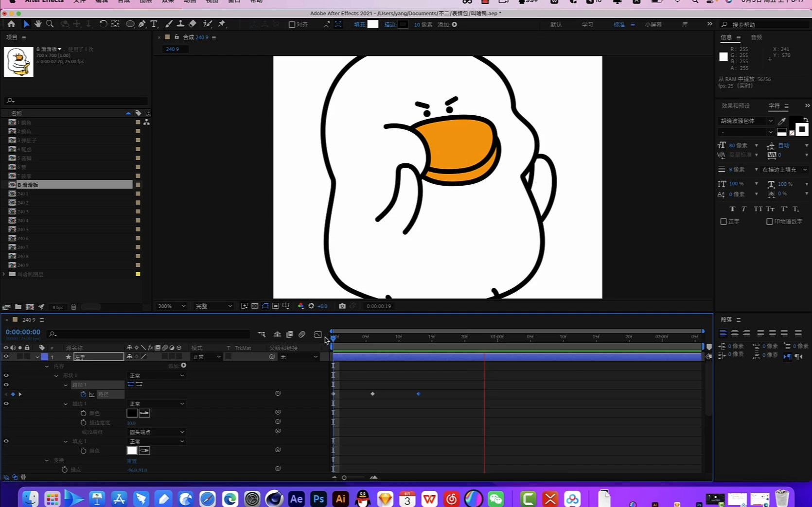The width and height of the screenshot is (812, 507).
Task: Open the 左手 layer blend mode 正常 dropdown
Action: coord(207,357)
